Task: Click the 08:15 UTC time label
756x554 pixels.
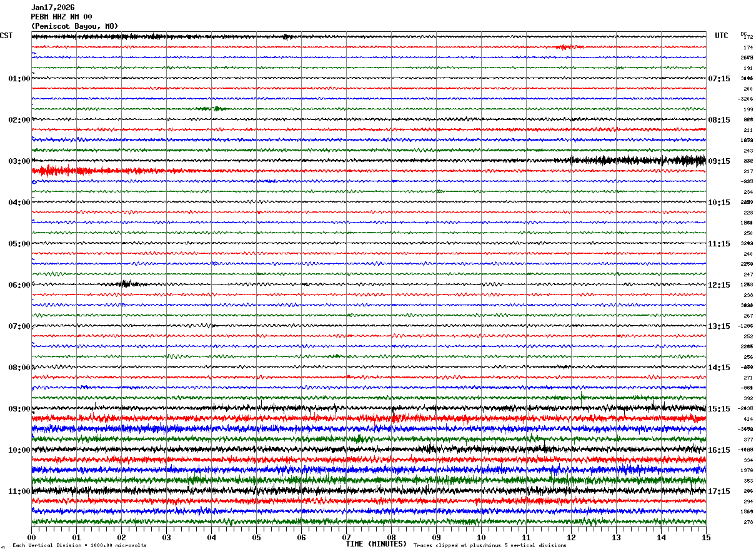Action: point(719,120)
